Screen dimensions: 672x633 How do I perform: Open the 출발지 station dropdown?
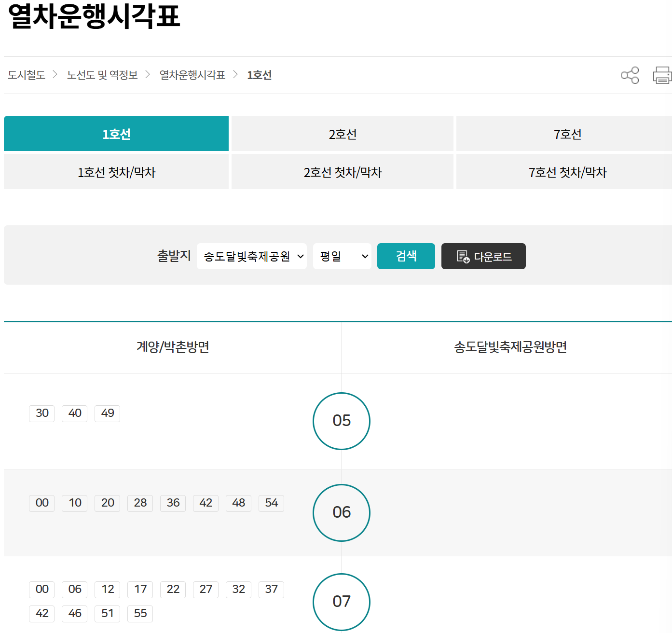point(251,256)
